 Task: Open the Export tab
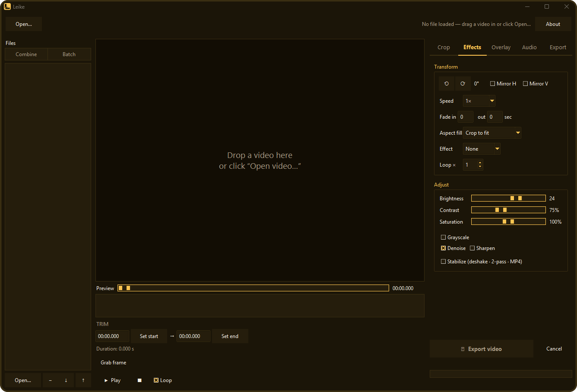[x=558, y=47]
